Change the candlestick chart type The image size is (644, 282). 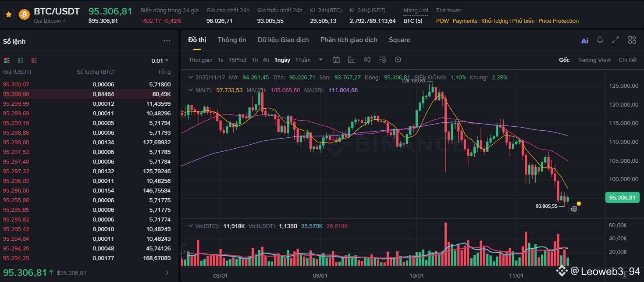pos(367,60)
